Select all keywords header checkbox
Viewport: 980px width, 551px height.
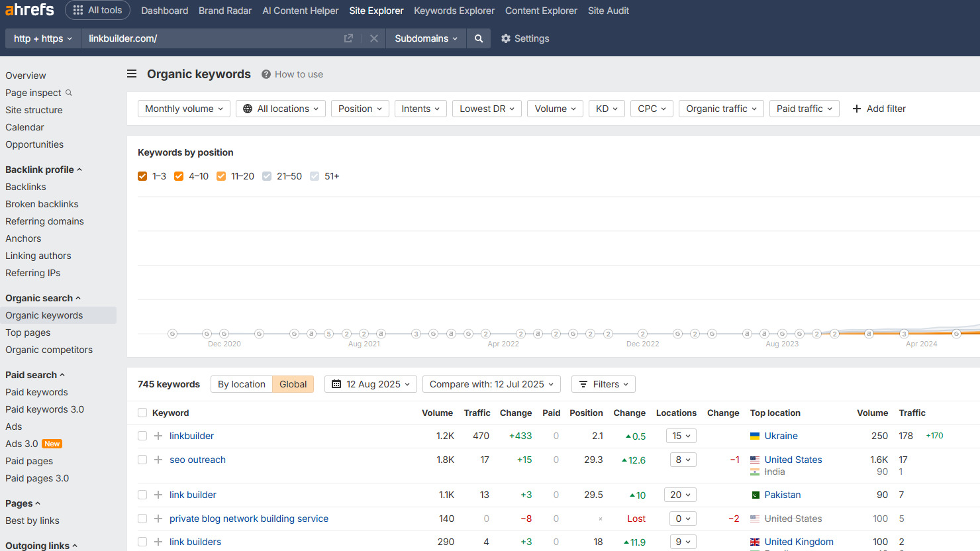pos(142,413)
